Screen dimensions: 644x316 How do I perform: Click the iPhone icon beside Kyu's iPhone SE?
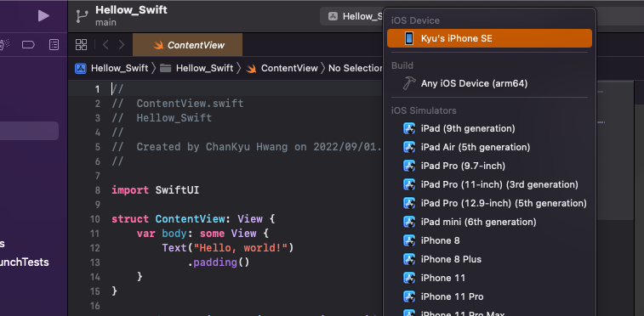409,38
